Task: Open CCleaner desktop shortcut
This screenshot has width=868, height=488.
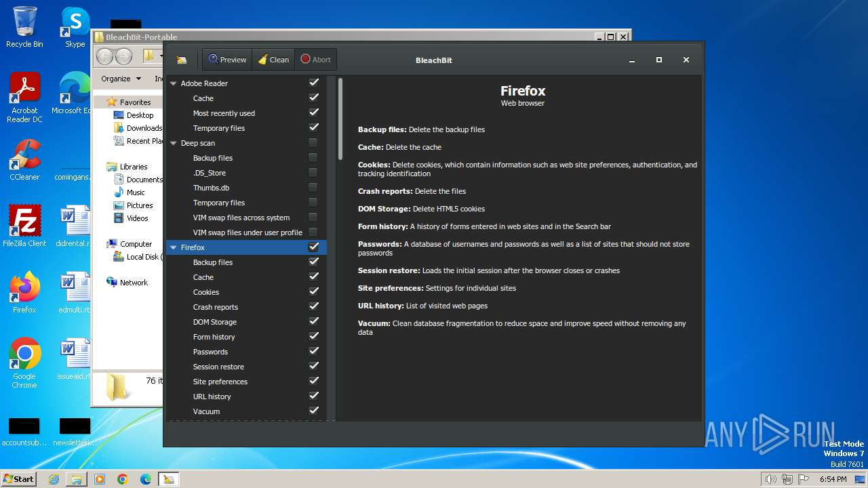Action: click(24, 160)
